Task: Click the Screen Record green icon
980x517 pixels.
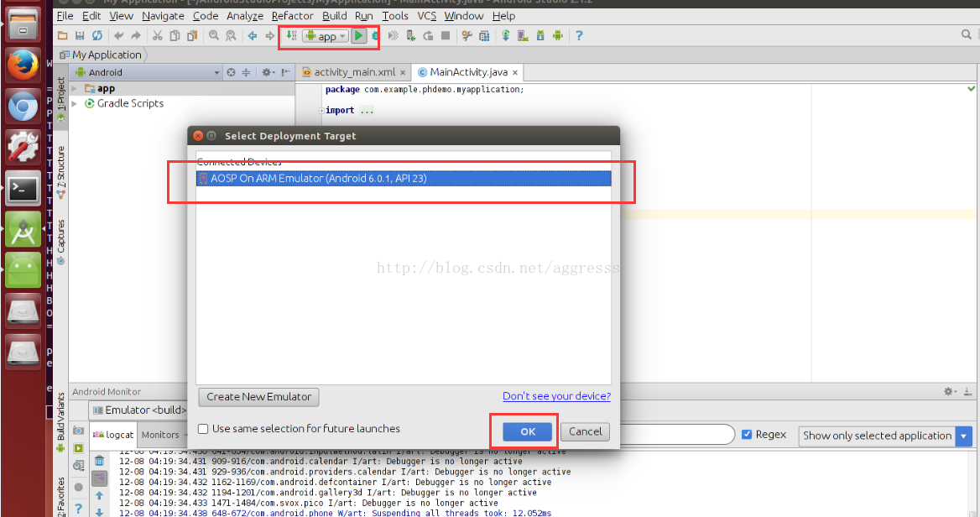Action: (78, 448)
